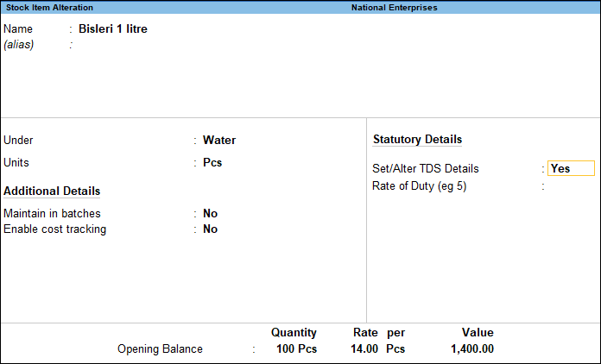Edit the opening balance rate 14.00
601x364 pixels.
coord(364,349)
